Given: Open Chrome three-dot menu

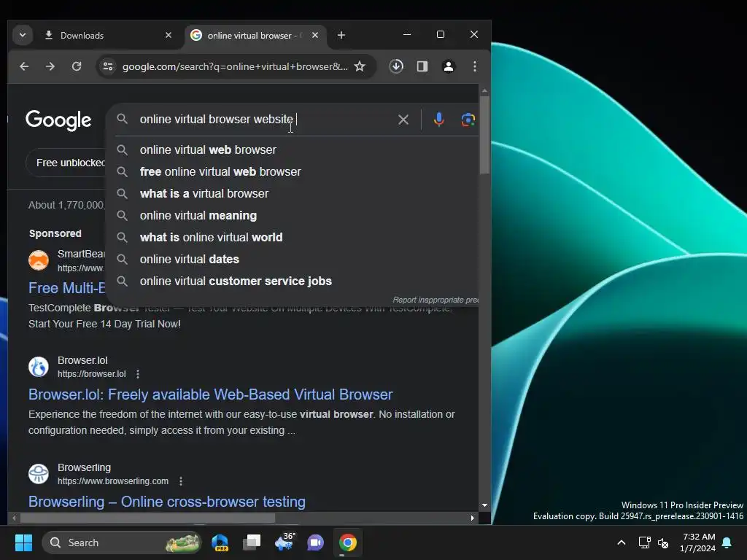Looking at the screenshot, I should [474, 66].
